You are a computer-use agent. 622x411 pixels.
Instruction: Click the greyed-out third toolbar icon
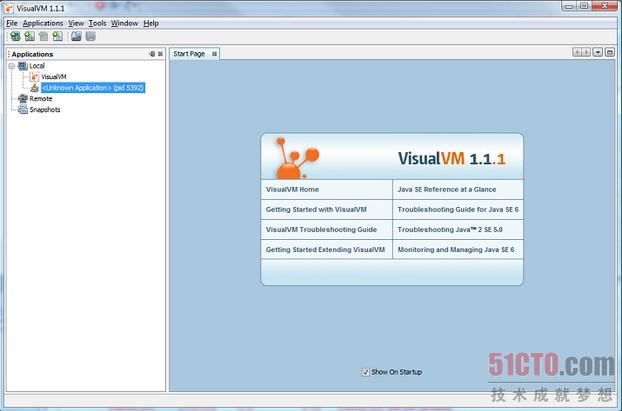43,36
